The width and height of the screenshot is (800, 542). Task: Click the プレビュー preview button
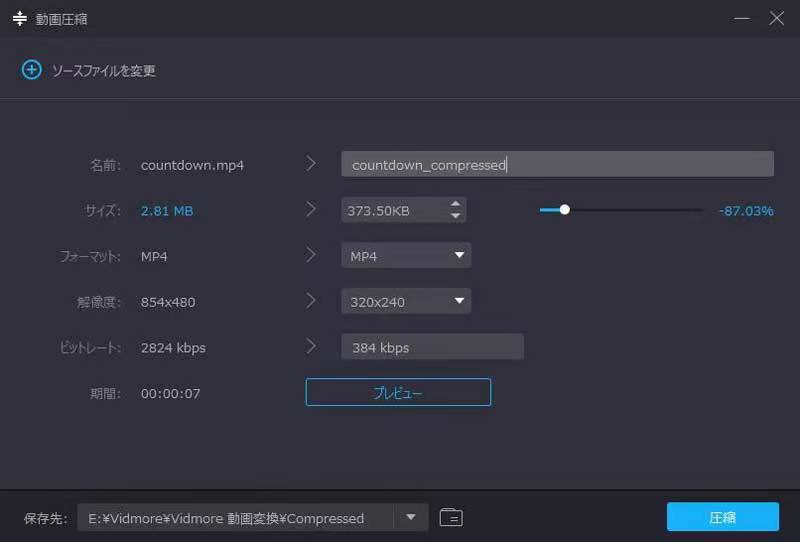coord(398,393)
